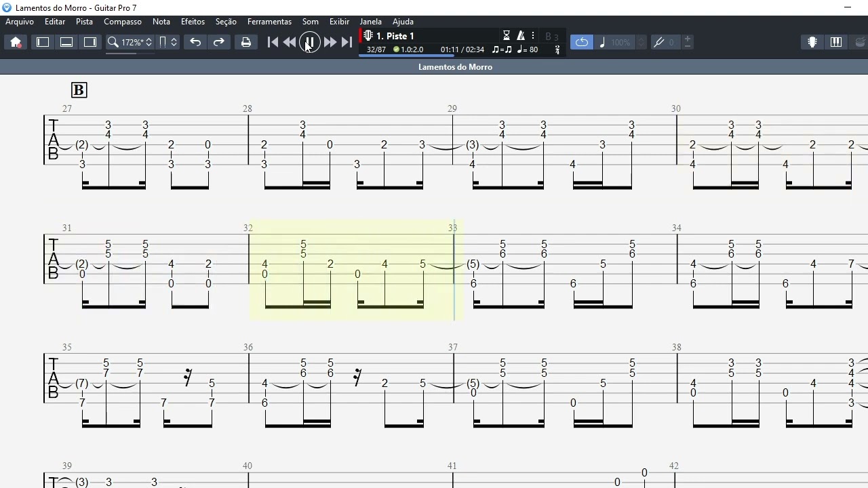The width and height of the screenshot is (868, 488).
Task: Open the Exibir menu
Action: [339, 22]
